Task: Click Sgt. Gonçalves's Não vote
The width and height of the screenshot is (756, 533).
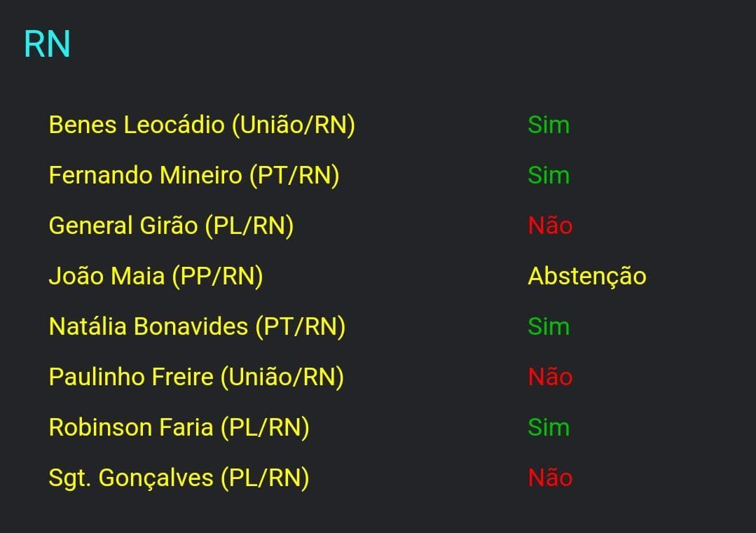Action: 550,478
